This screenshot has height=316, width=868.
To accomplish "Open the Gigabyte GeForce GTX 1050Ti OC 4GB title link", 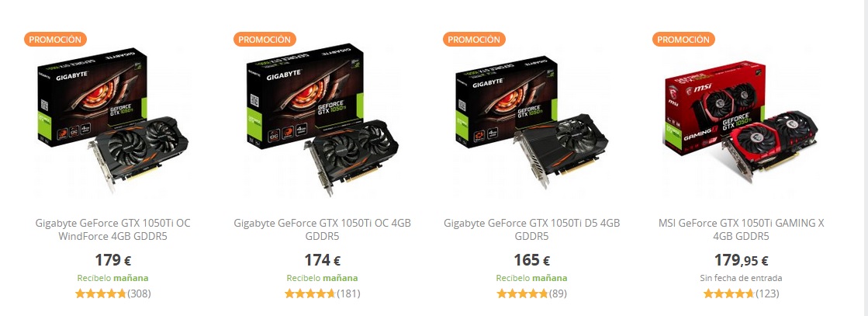I will tap(322, 230).
